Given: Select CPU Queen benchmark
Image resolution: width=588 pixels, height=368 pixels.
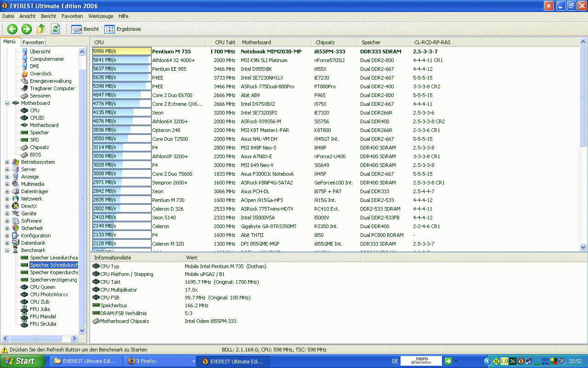Looking at the screenshot, I should click(x=43, y=287).
